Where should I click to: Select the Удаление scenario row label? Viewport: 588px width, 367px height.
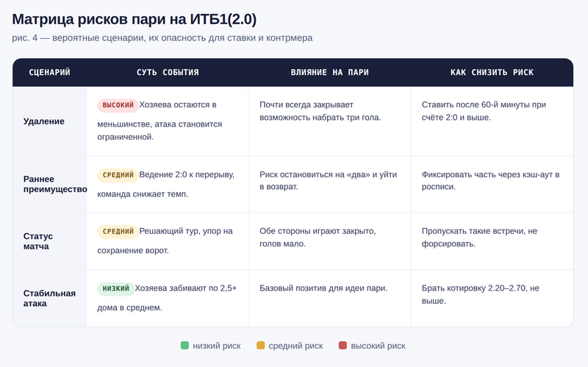pyautogui.click(x=43, y=121)
